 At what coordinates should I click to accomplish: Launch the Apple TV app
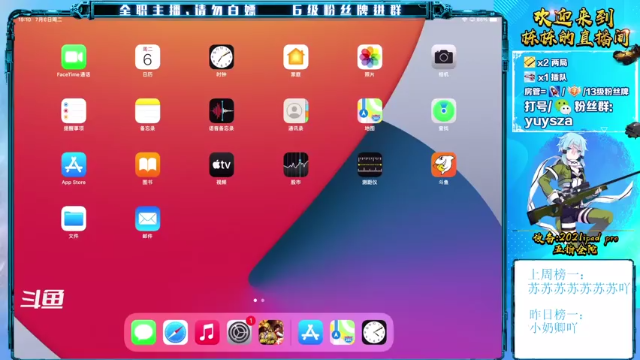222,165
